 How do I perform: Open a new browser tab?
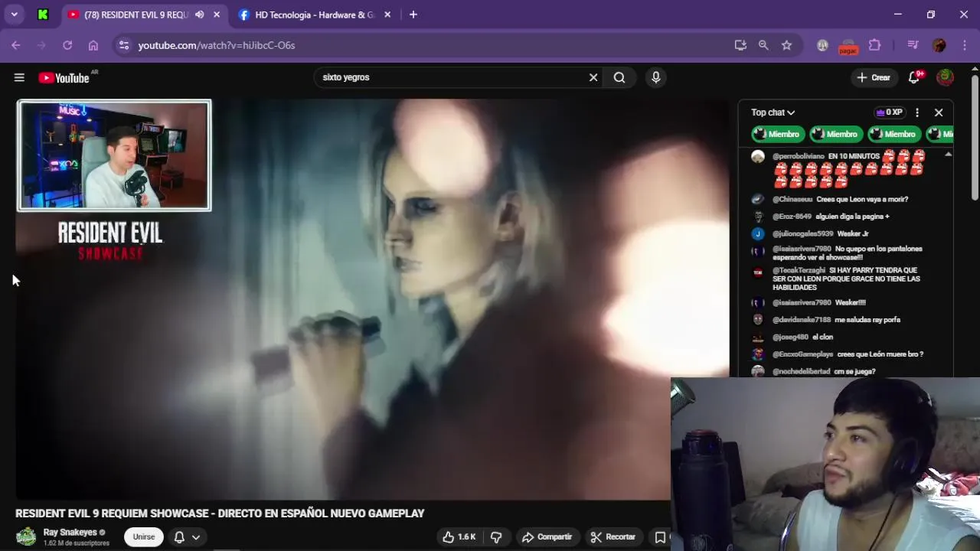click(413, 15)
